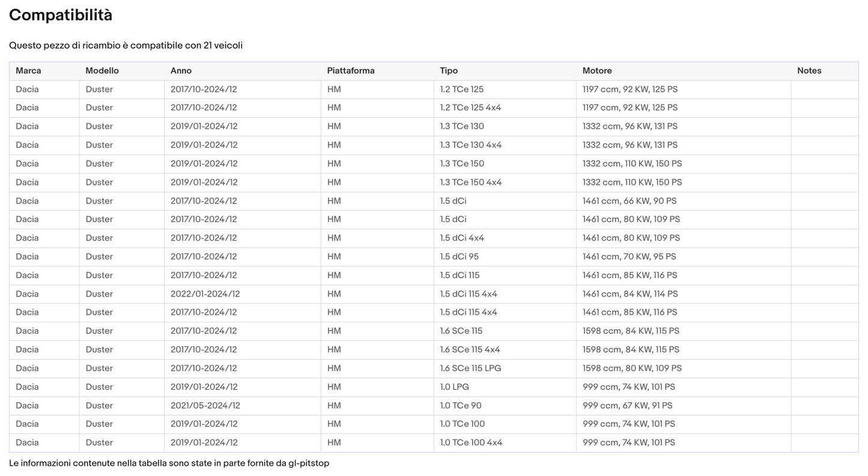Screen dimensions: 868x476
Task: Select the 1461 ccm, 66 KW, 90 PS cell
Action: pyautogui.click(x=684, y=201)
